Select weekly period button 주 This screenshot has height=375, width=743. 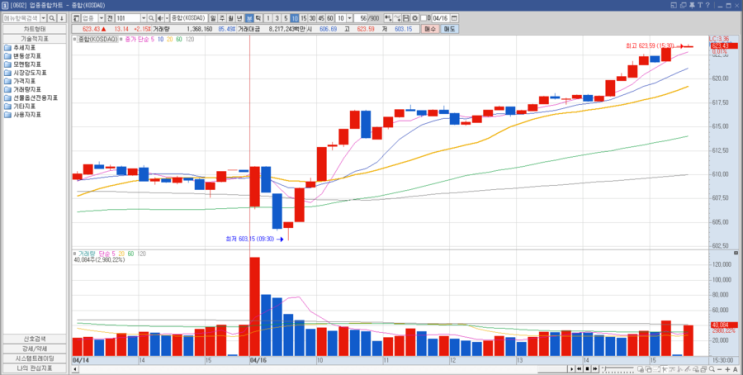[x=222, y=18]
